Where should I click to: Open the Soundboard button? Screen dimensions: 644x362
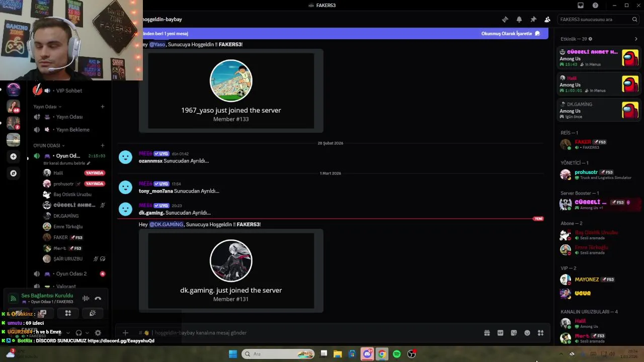(x=93, y=313)
